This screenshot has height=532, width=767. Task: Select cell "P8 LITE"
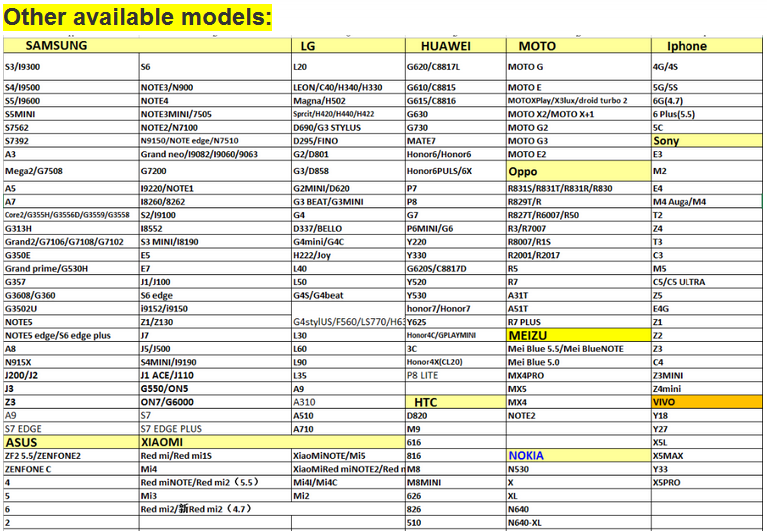tap(456, 376)
